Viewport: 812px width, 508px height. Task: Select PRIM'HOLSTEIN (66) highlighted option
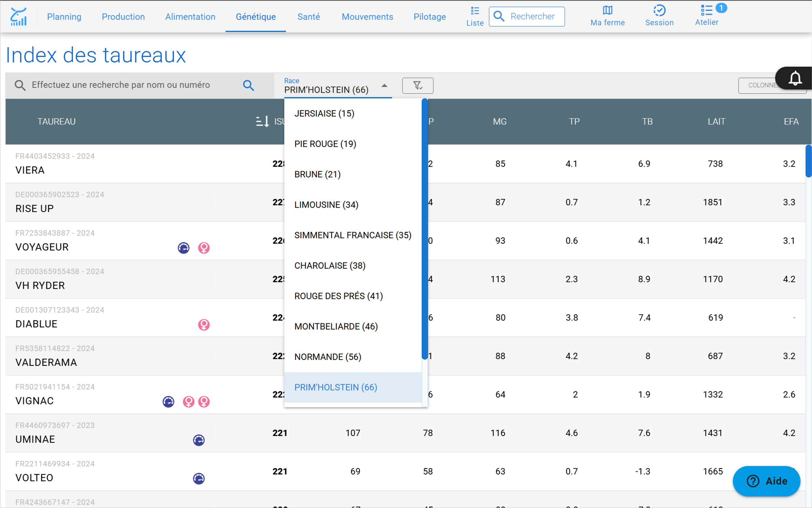click(x=353, y=387)
